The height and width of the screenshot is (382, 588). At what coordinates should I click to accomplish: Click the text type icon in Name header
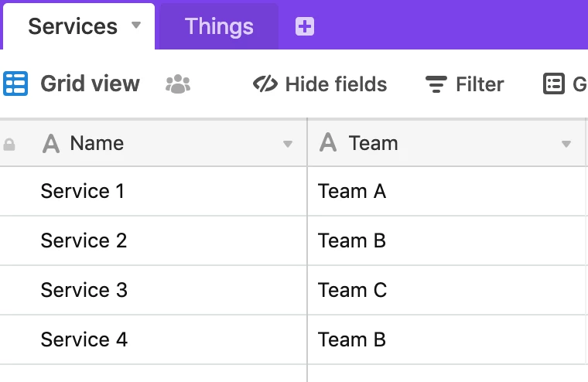point(51,144)
